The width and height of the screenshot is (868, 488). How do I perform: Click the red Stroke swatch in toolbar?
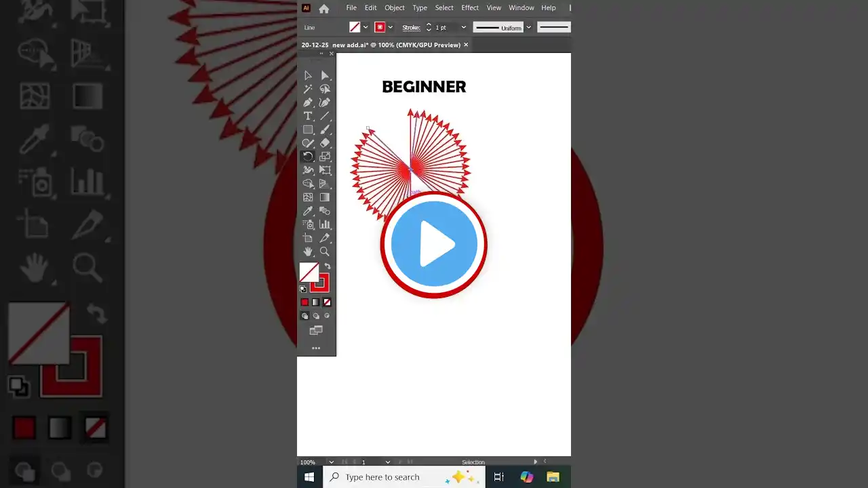pos(320,283)
